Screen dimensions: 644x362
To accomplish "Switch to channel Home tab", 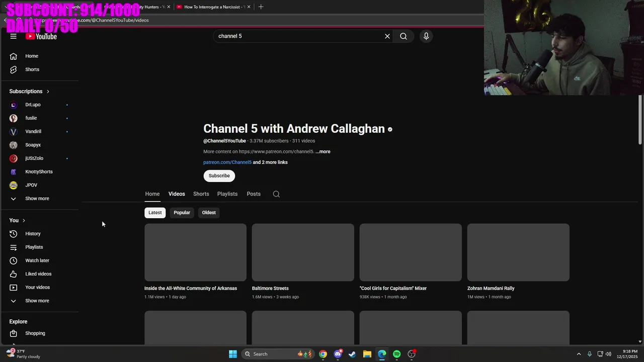I will pos(152,194).
